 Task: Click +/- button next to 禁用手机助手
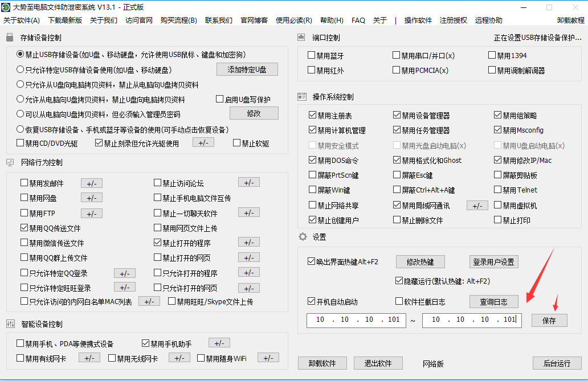point(219,343)
